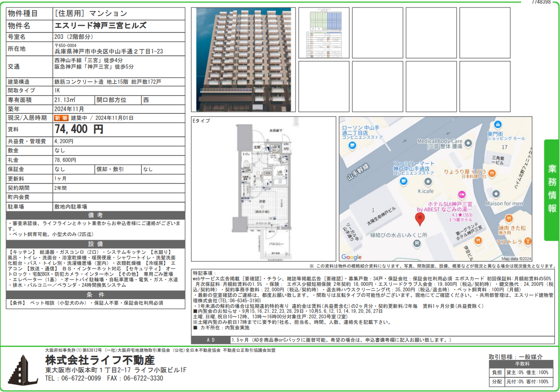
Task: Select 阪急神戸線「神戸三宮」徒歩5分 access line
Action: click(x=94, y=67)
